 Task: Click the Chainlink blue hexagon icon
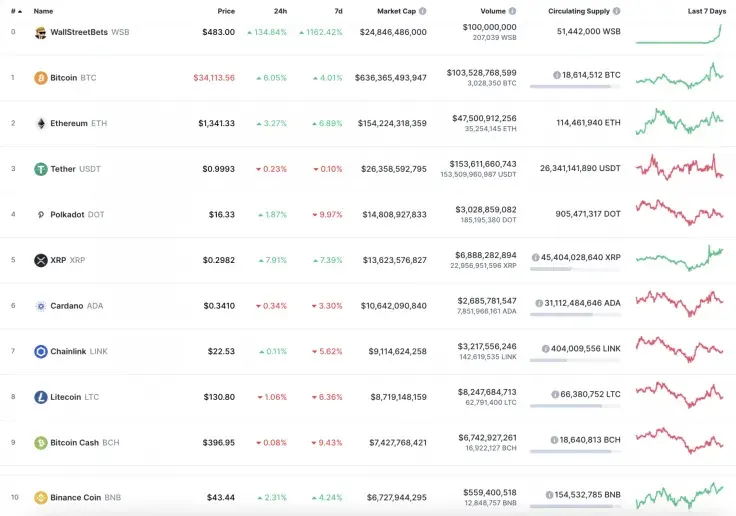41,351
